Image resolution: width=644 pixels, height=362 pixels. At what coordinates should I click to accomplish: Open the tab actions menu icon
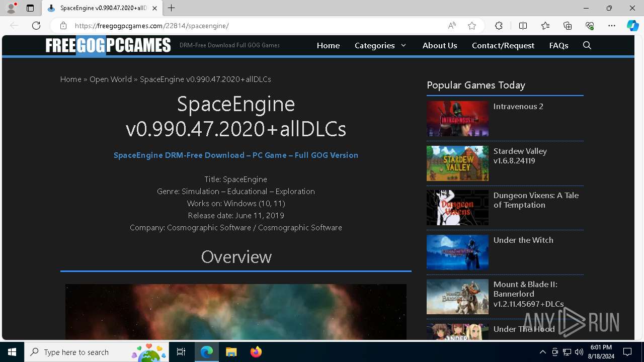tap(30, 8)
